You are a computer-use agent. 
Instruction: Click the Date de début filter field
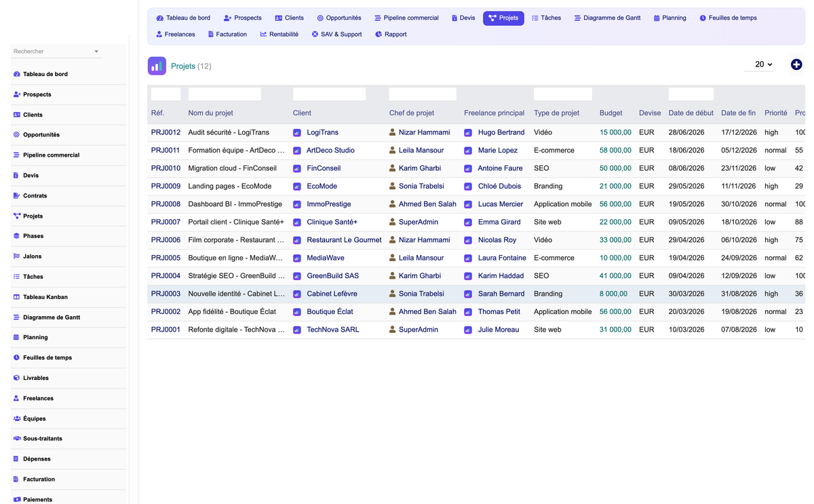(691, 94)
